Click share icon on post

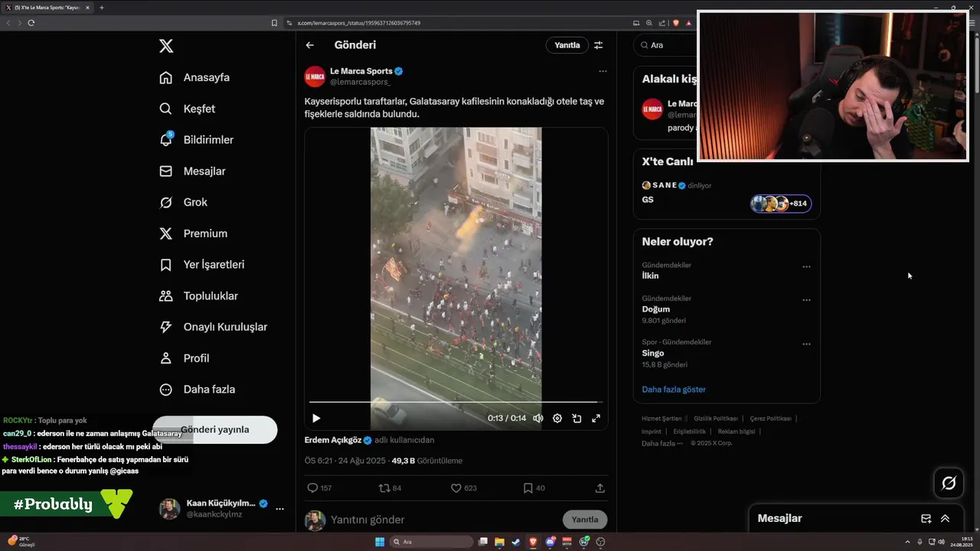point(600,487)
